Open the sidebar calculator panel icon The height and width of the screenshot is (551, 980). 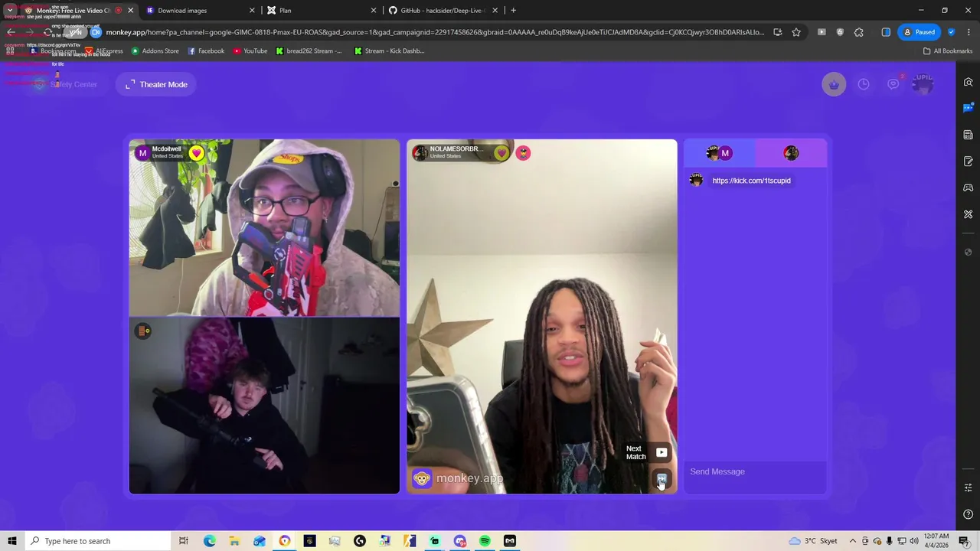pyautogui.click(x=969, y=135)
